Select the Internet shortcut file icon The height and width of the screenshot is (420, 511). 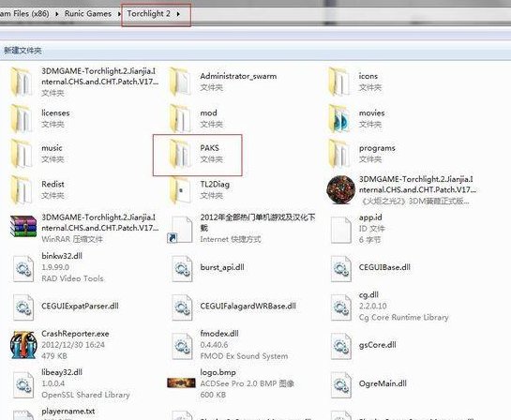[180, 230]
